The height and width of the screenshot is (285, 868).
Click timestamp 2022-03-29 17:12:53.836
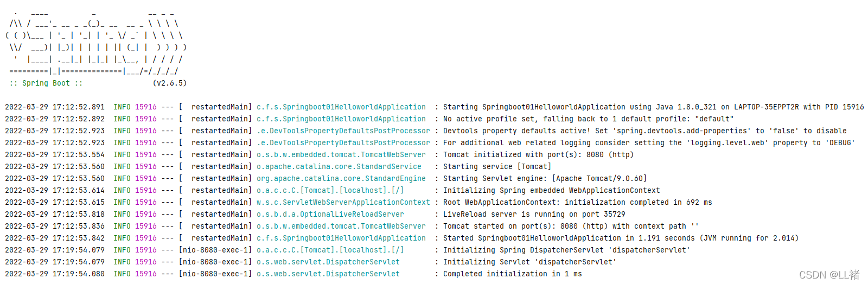pos(55,226)
